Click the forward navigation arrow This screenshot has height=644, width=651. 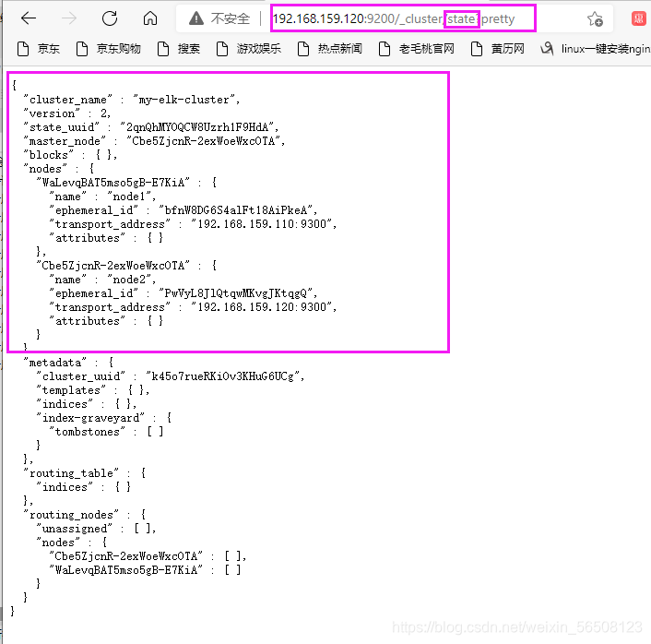(x=69, y=18)
